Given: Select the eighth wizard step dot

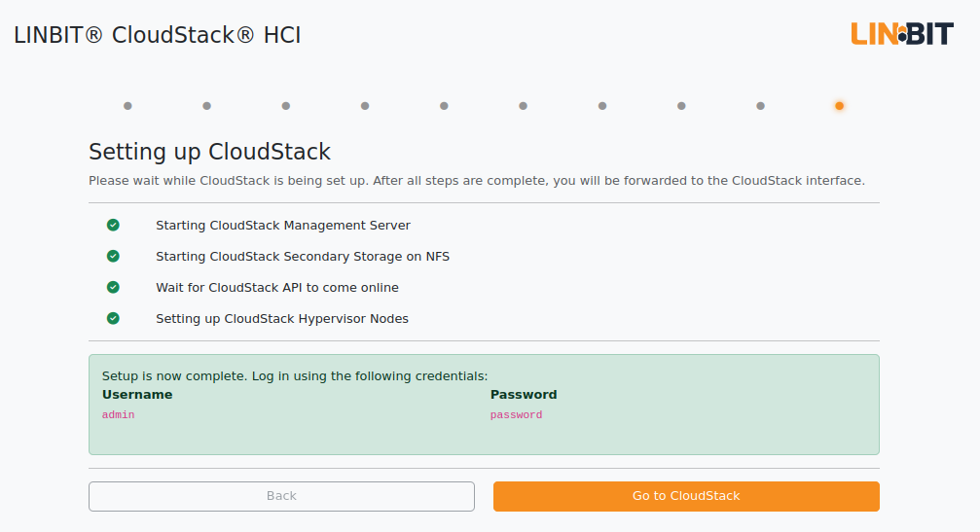Looking at the screenshot, I should point(681,106).
